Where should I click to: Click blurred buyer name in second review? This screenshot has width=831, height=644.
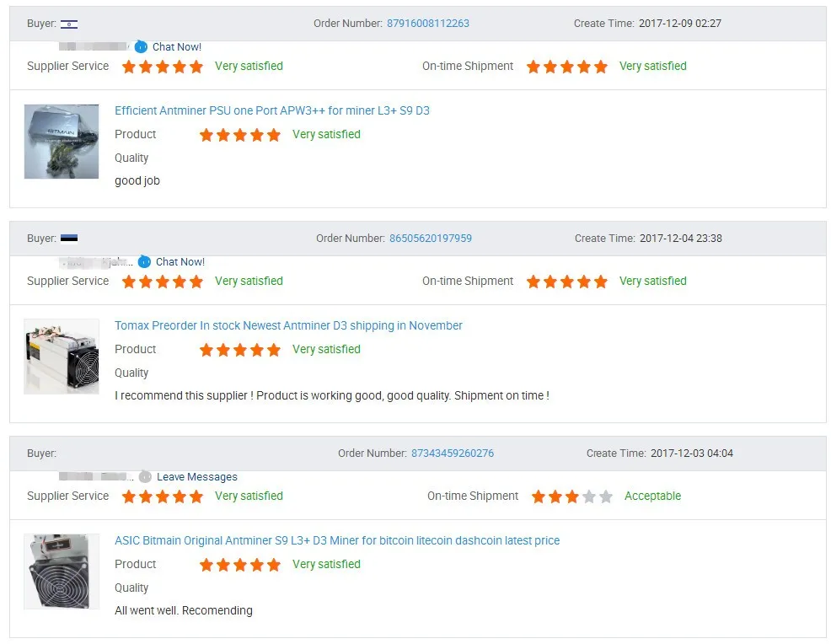[x=96, y=262]
